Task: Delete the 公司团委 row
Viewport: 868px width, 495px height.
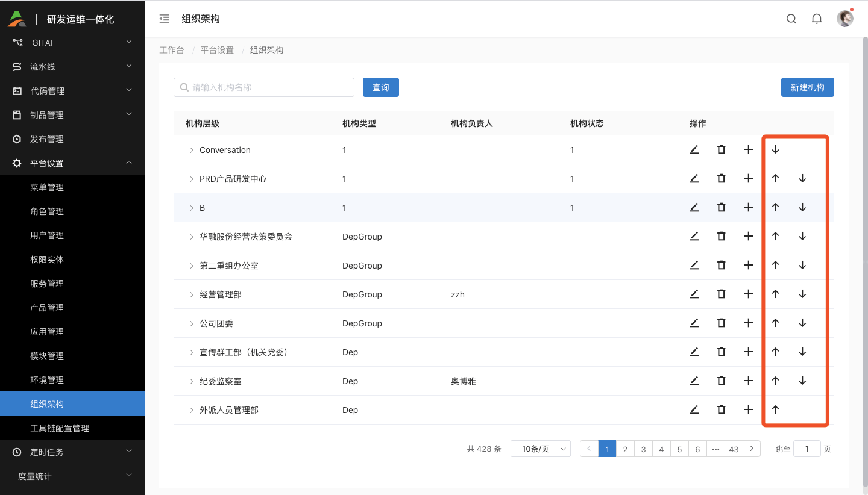Action: click(x=721, y=323)
